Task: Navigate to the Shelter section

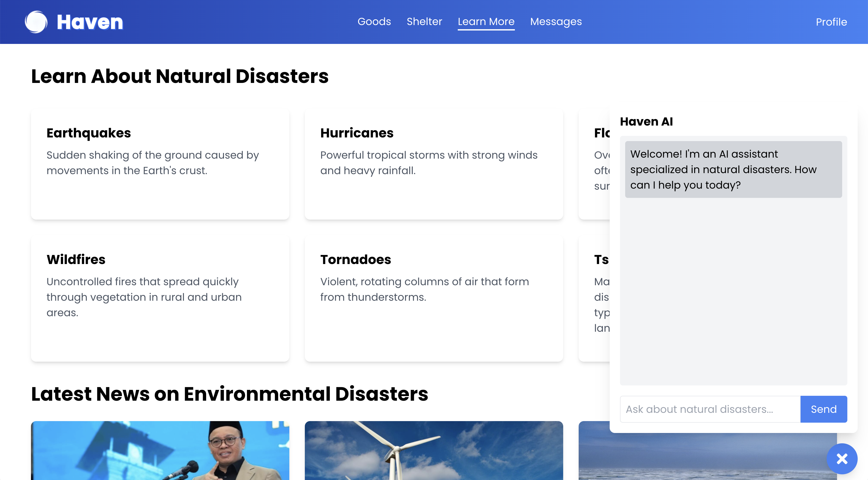Action: pos(424,22)
